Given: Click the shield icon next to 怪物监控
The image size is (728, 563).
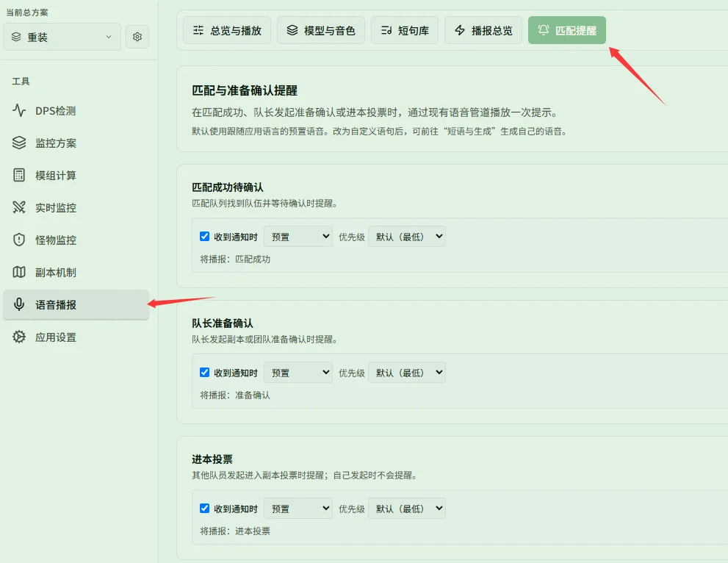Looking at the screenshot, I should pos(19,240).
